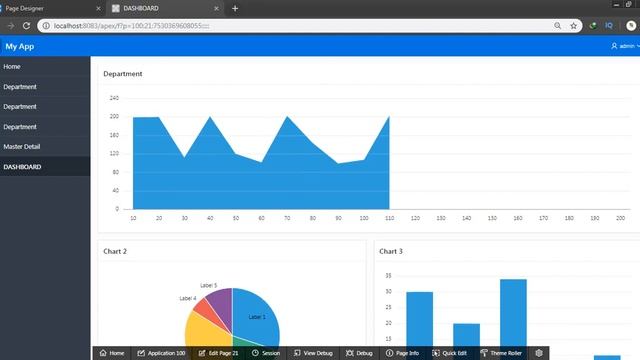Reload the page with the refresh icon

tap(27, 26)
